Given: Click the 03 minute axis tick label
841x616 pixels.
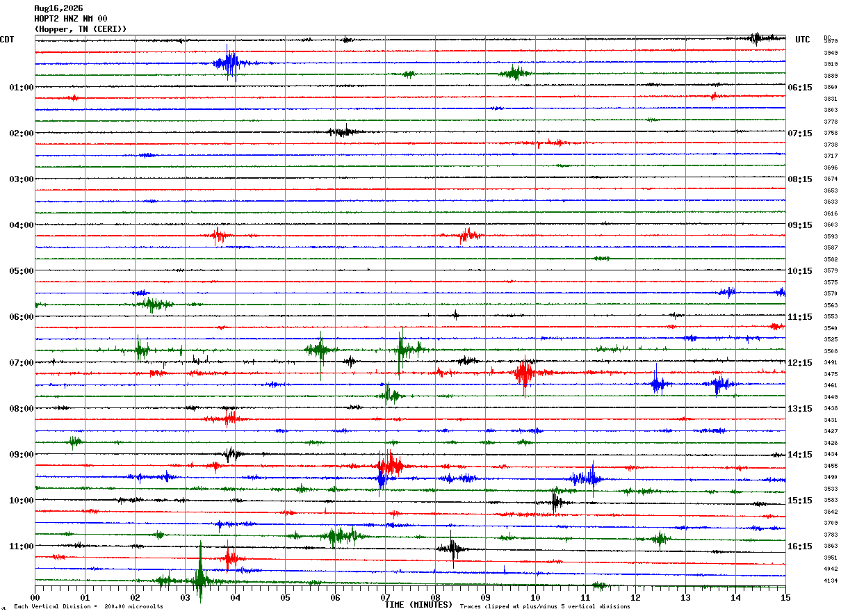Looking at the screenshot, I should [x=185, y=597].
